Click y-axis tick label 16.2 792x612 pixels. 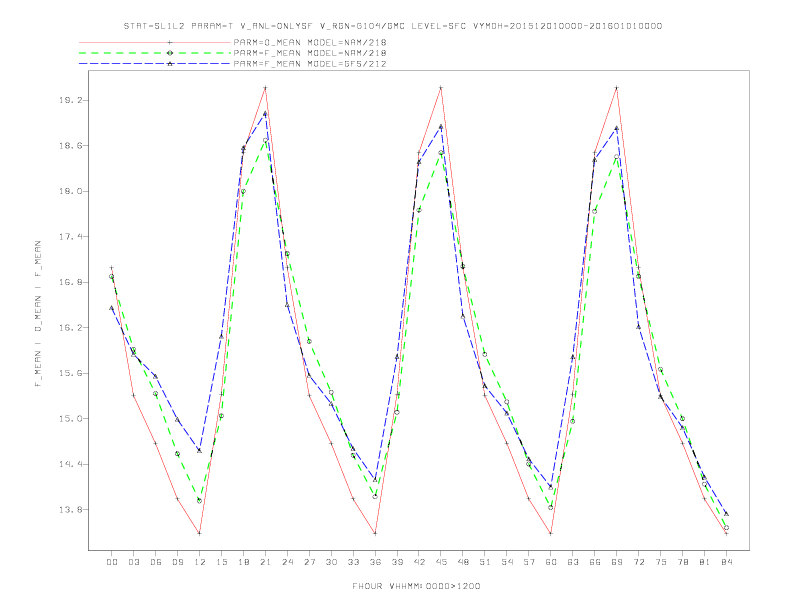tap(69, 328)
